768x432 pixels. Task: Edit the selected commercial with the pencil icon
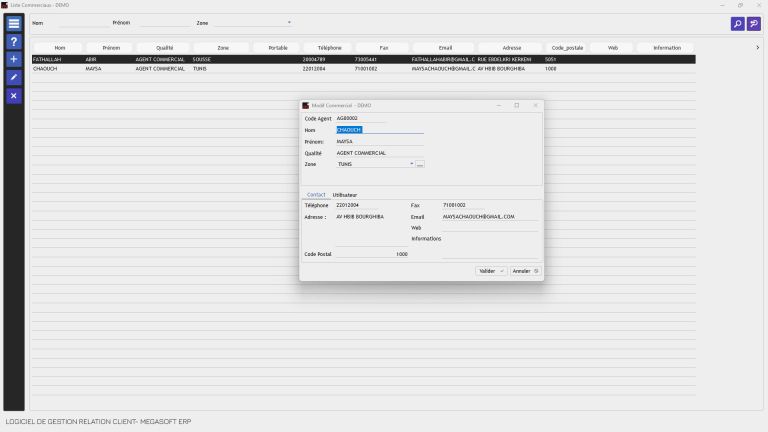click(14, 77)
